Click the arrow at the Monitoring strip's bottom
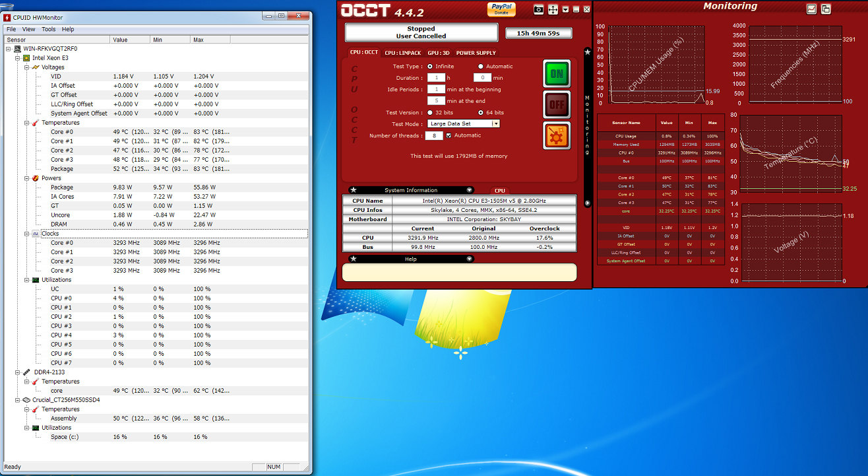868x476 pixels. [x=587, y=203]
